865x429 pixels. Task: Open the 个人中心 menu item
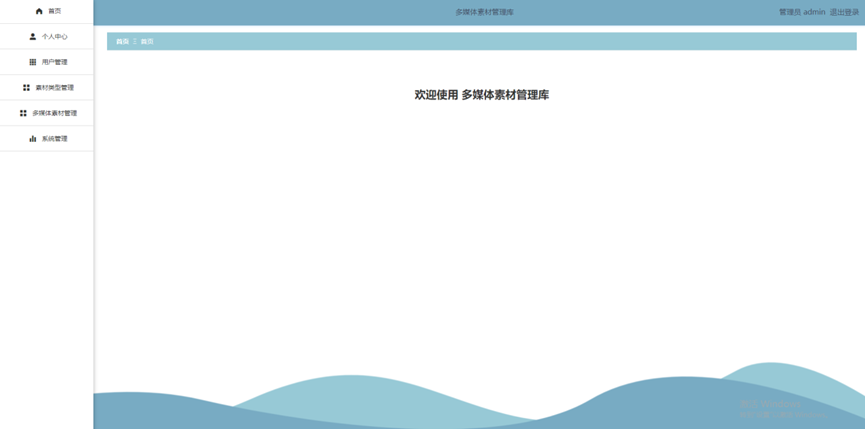[46, 36]
